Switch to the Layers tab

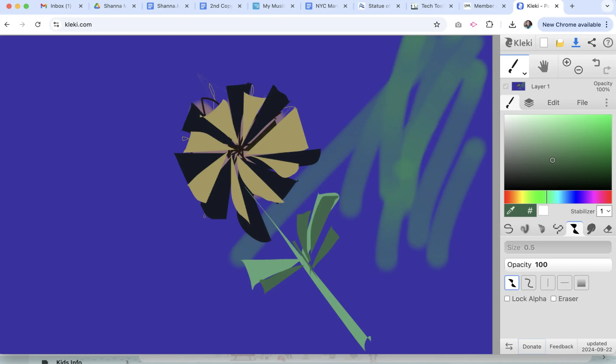529,102
